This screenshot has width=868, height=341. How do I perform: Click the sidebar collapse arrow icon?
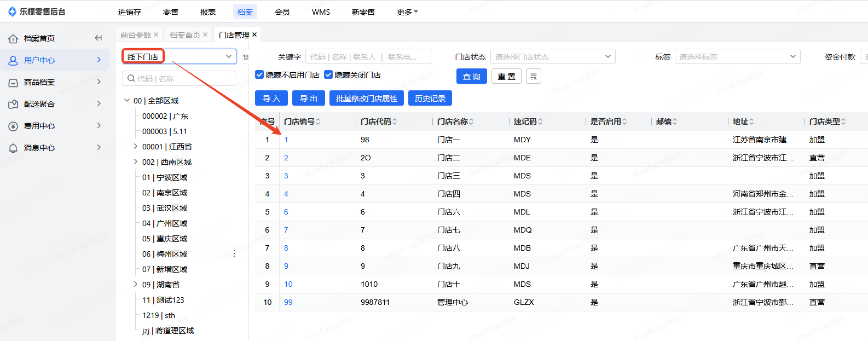(99, 38)
